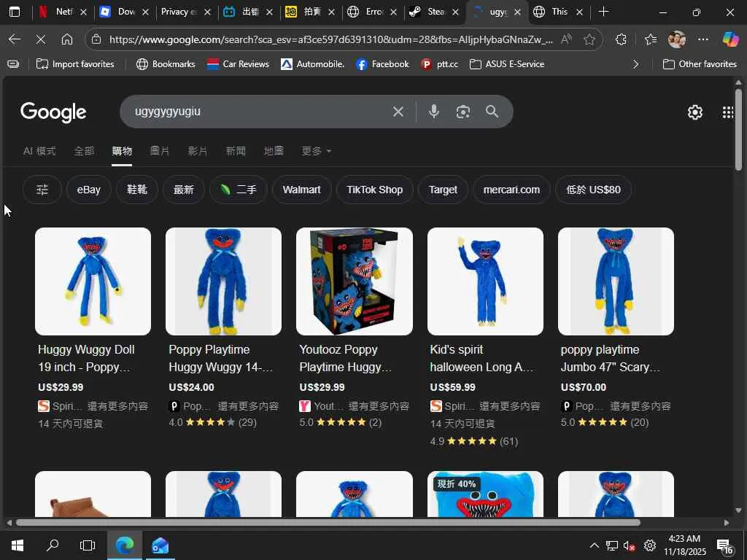
Task: Open the notification center icon
Action: tap(724, 545)
